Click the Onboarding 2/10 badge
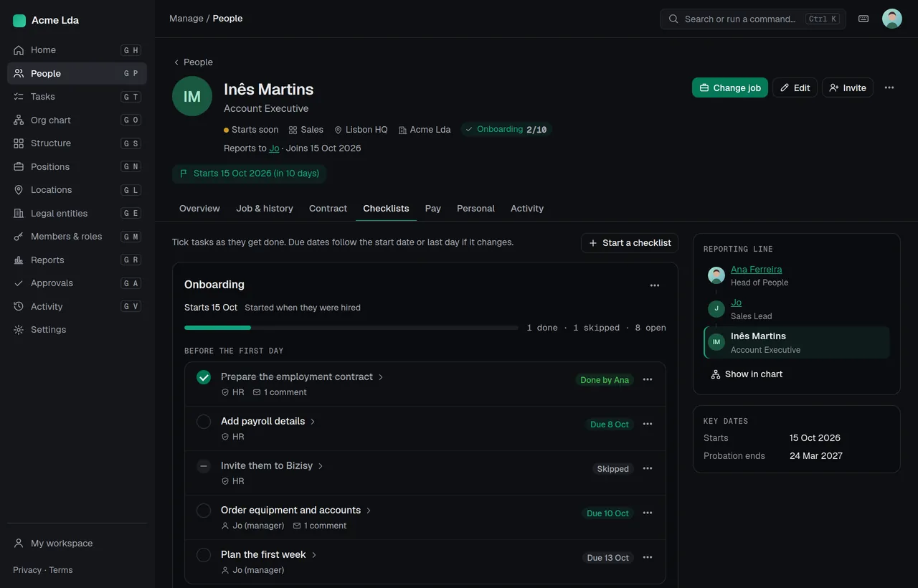Viewport: 918px width, 588px height. [x=506, y=130]
